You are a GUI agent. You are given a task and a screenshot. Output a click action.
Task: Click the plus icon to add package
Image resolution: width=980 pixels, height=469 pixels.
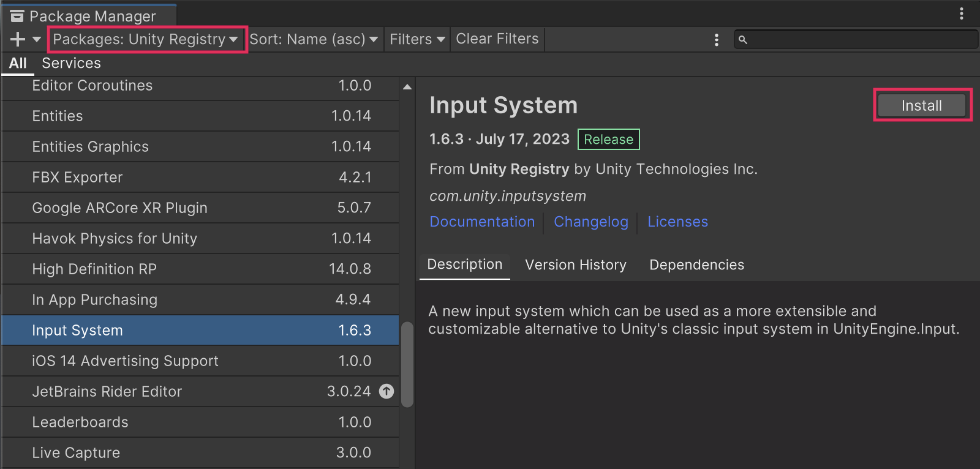(x=17, y=40)
